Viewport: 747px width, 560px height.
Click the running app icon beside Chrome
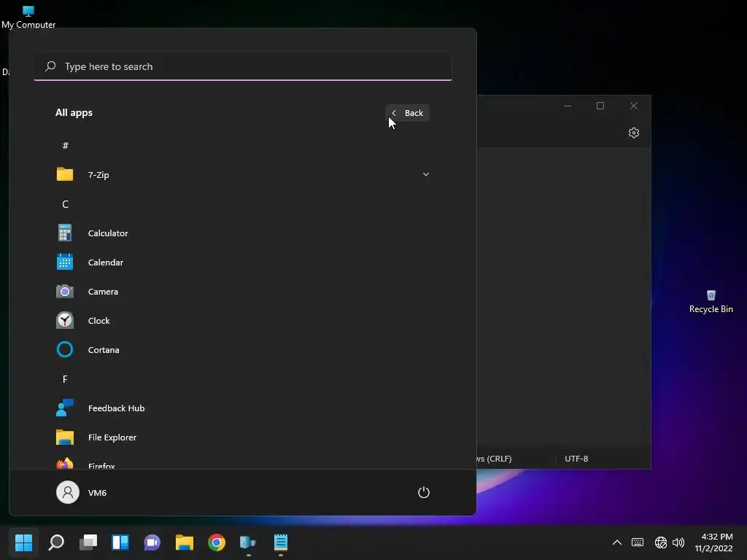pos(248,542)
